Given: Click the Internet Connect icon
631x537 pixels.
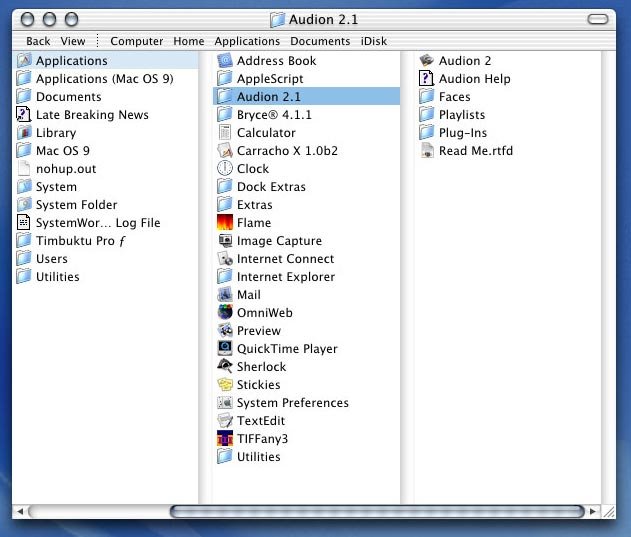Looking at the screenshot, I should click(x=225, y=258).
